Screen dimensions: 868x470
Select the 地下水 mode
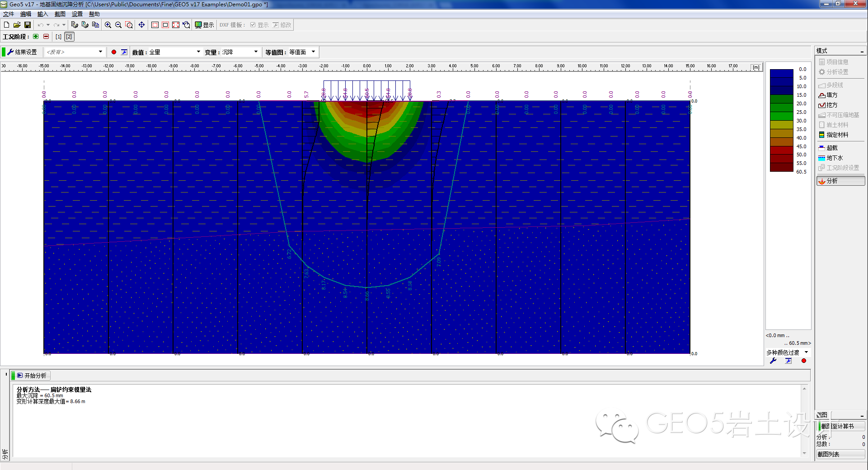point(831,158)
